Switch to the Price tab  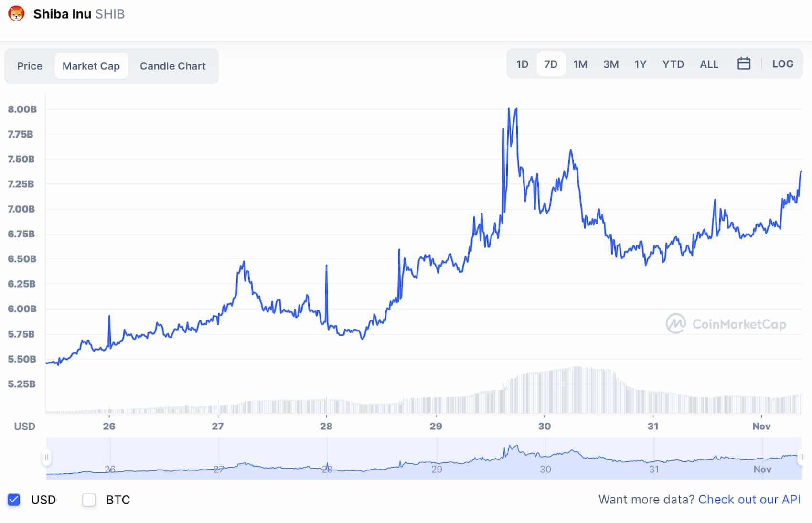pyautogui.click(x=30, y=66)
